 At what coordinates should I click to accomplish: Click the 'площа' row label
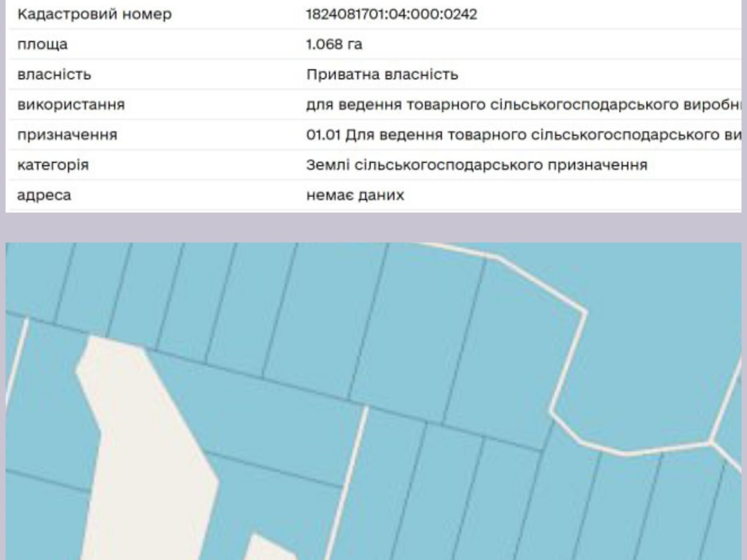pyautogui.click(x=42, y=45)
